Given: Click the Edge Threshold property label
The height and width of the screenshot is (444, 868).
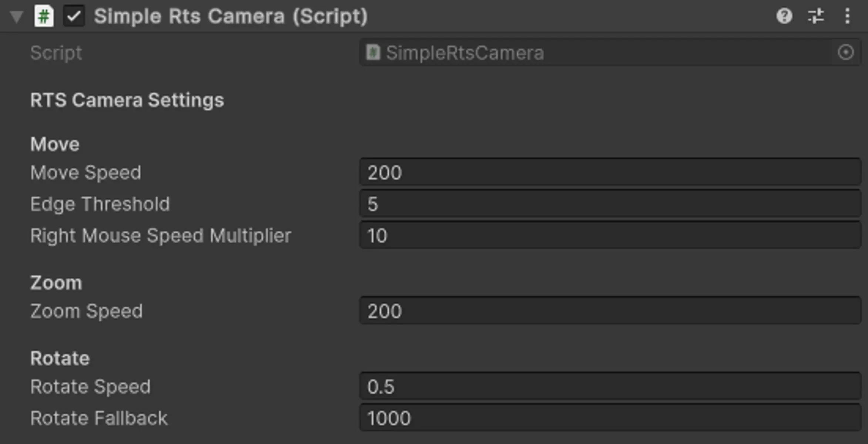Looking at the screenshot, I should click(x=100, y=204).
